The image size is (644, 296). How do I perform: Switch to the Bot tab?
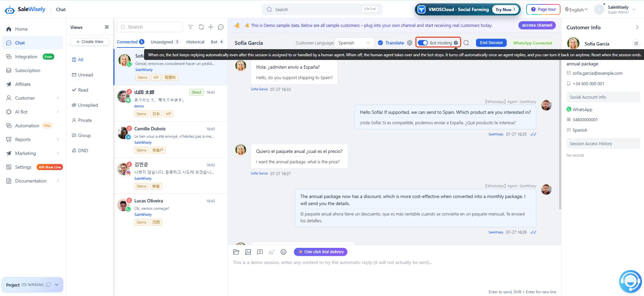[x=217, y=42]
